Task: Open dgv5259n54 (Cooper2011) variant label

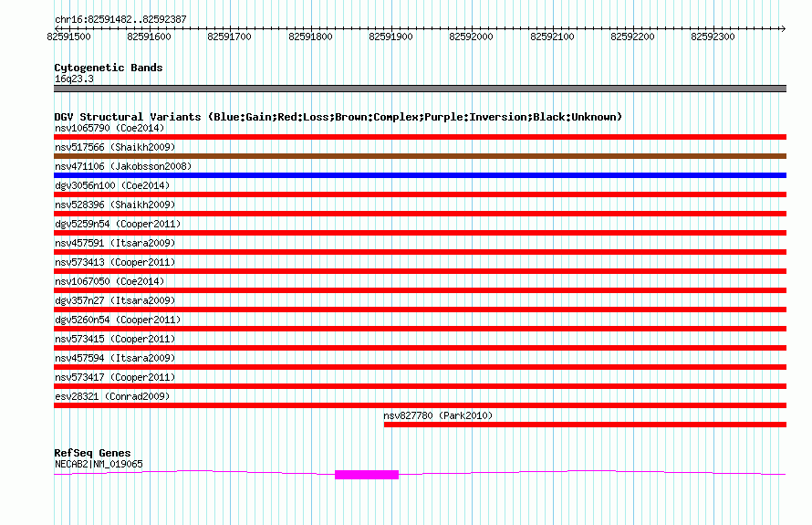Action: pyautogui.click(x=118, y=224)
